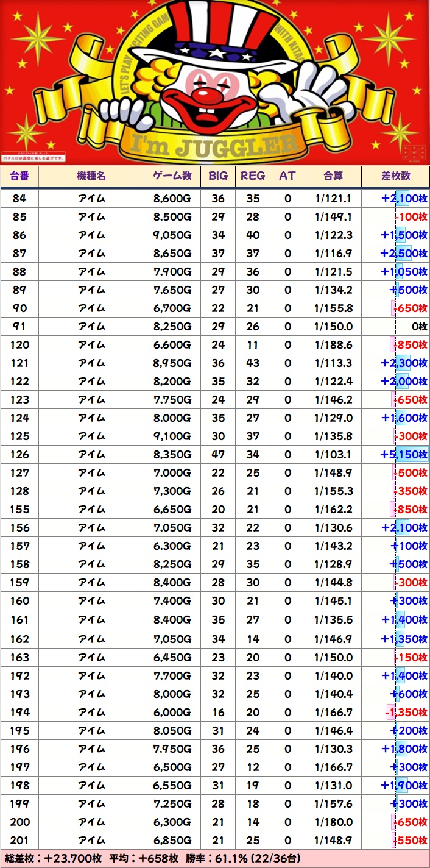Click the 勝率 61.1% (22/36台) summary
Image resolution: width=430 pixels, height=868 pixels.
pos(244,858)
